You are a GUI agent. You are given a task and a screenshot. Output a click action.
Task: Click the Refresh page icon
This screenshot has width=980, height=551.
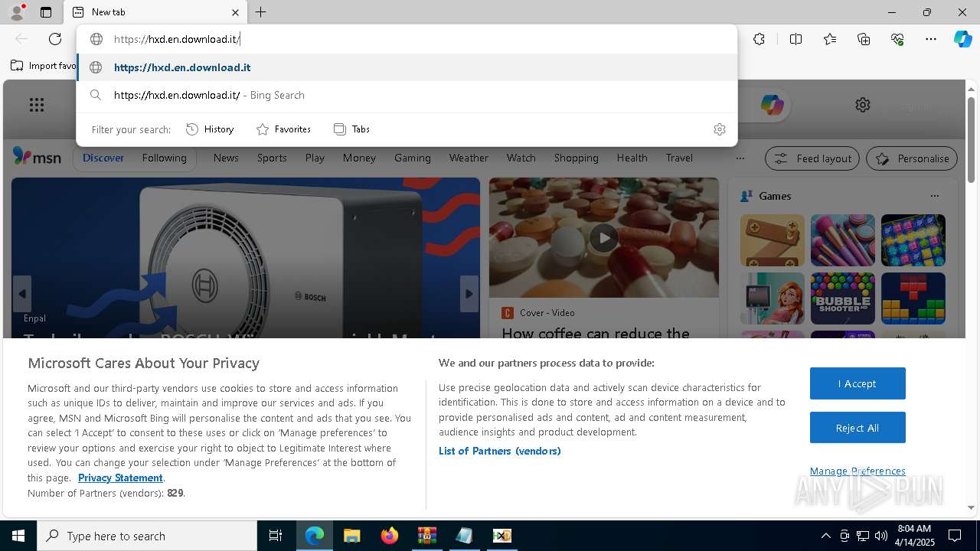(x=55, y=39)
